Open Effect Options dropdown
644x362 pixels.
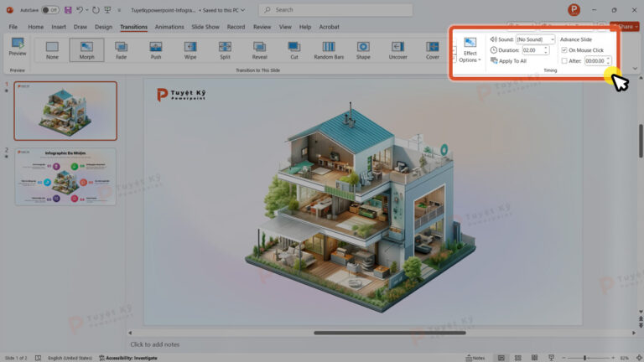[470, 50]
